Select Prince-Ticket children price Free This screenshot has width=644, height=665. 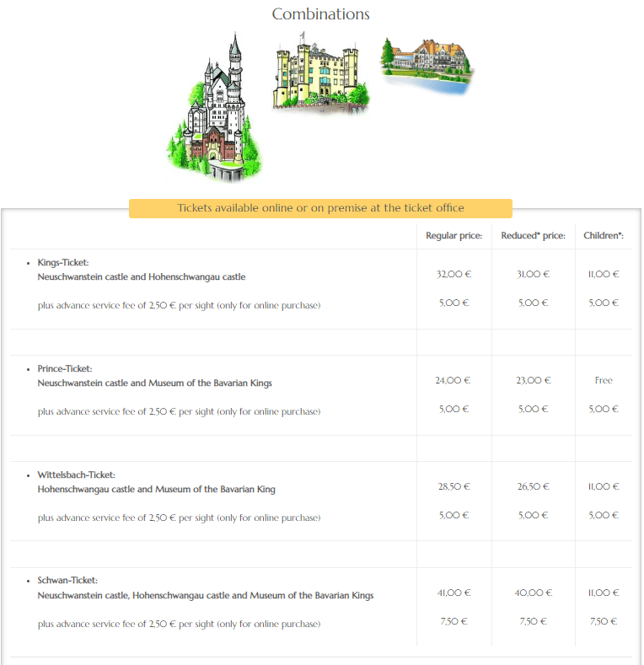pos(604,380)
